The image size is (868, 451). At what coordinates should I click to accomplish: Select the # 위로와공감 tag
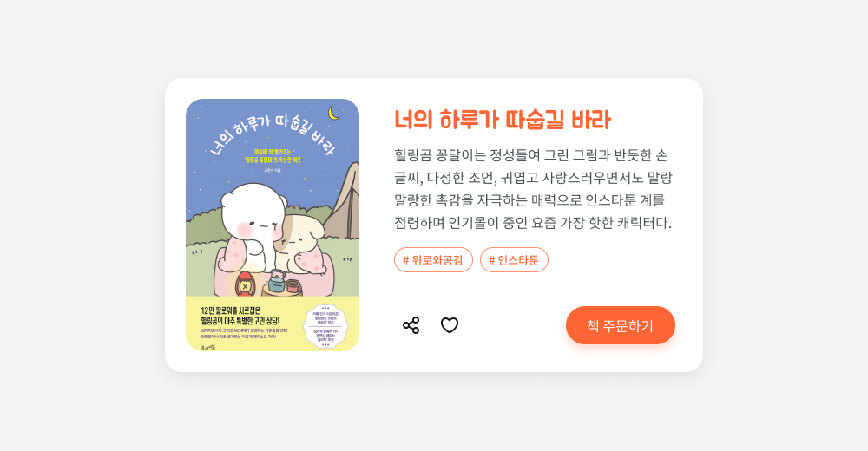click(x=433, y=260)
